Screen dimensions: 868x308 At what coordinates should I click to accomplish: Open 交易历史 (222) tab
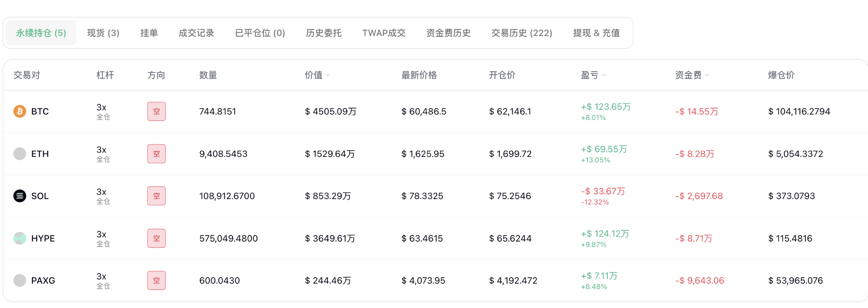(522, 33)
